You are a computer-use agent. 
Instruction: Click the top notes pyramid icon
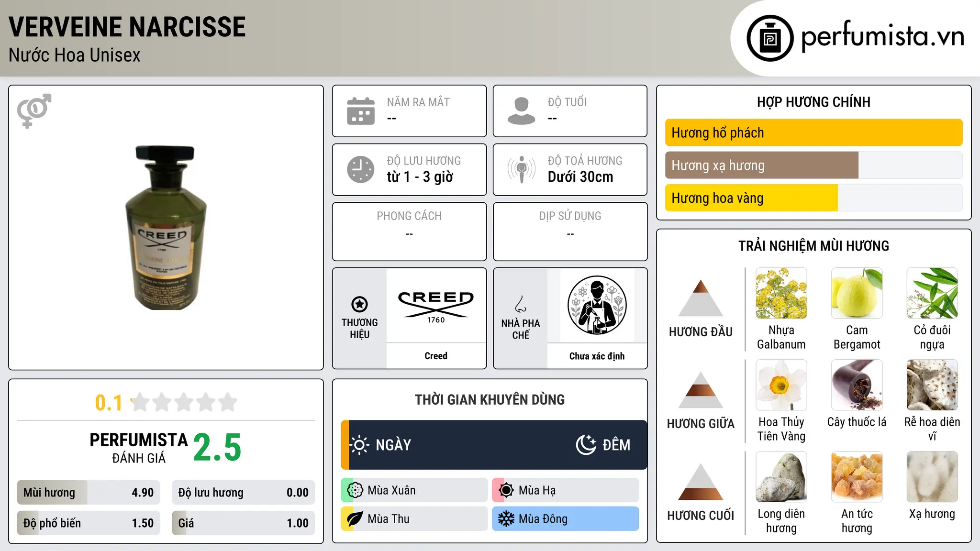tap(701, 298)
